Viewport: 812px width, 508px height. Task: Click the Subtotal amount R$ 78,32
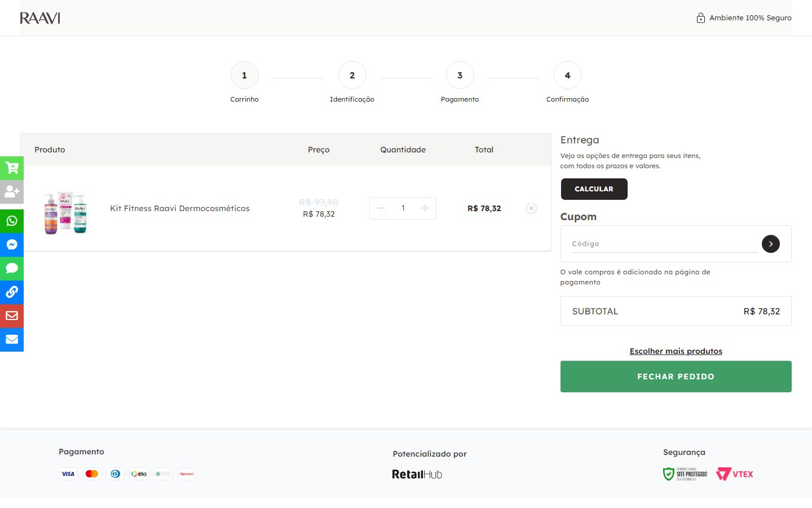[762, 312]
